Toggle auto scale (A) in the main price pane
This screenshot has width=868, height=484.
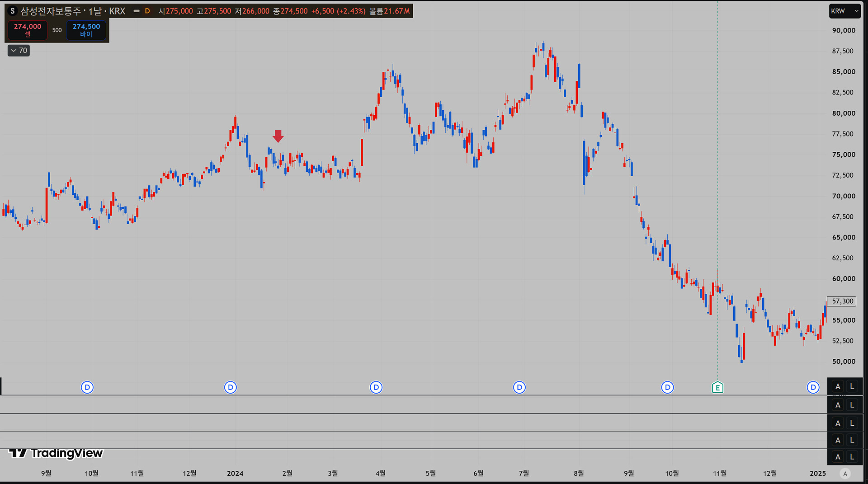click(x=838, y=386)
